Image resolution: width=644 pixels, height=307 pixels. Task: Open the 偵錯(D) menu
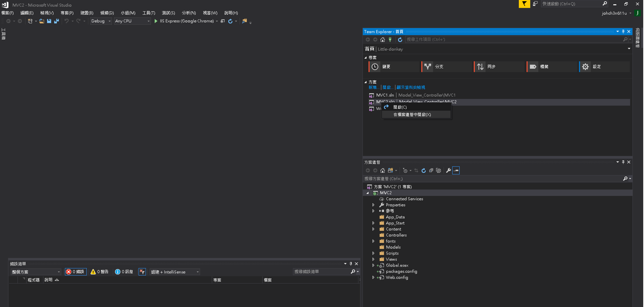pyautogui.click(x=107, y=13)
